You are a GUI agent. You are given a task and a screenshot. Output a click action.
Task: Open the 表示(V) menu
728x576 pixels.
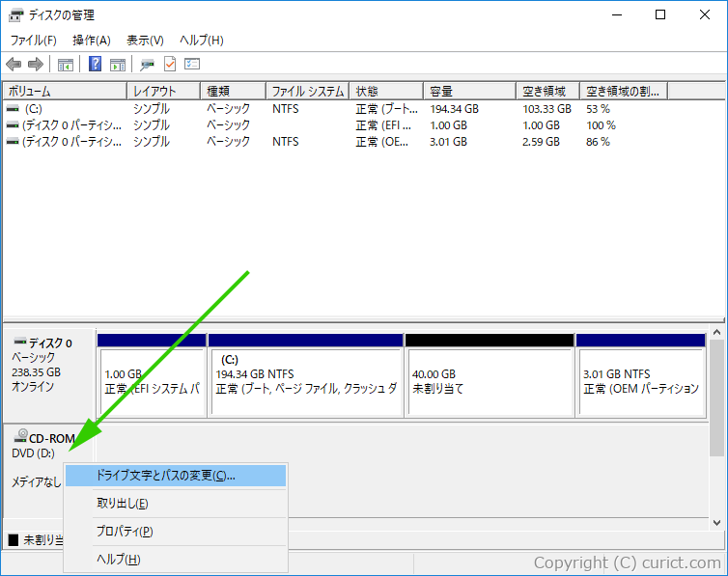click(146, 41)
